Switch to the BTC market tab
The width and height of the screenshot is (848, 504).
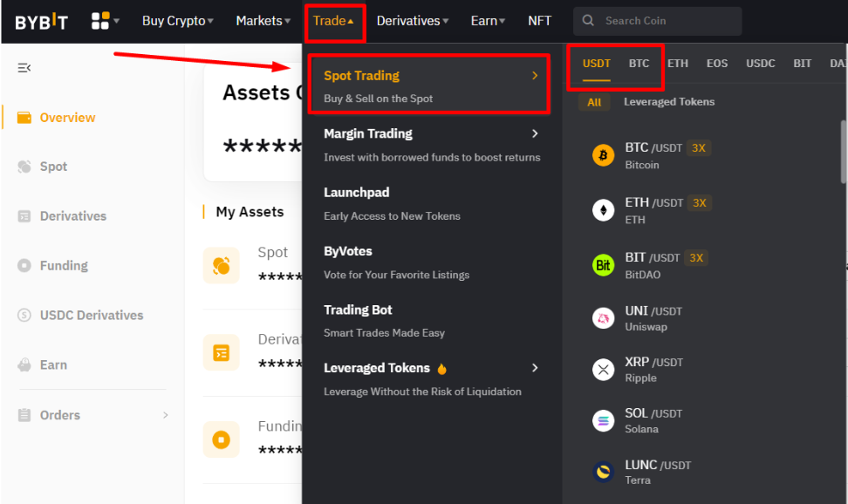639,64
